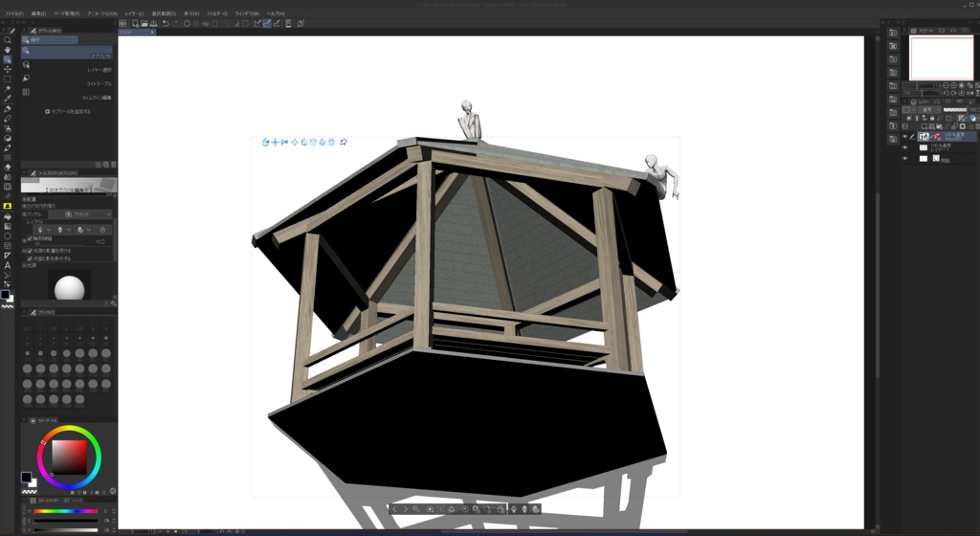Screen dimensions: 980x536
Task: Click Zoom out icon under Navigator
Action: [946, 85]
